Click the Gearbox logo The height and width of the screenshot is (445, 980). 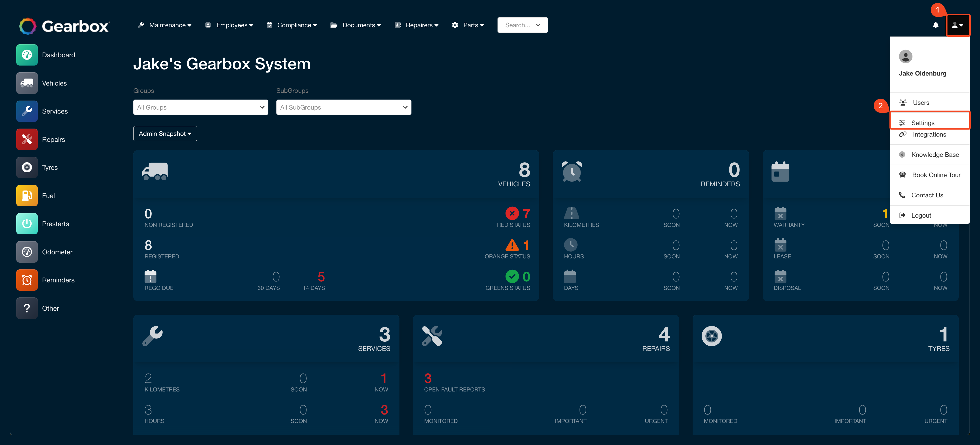[x=64, y=26]
